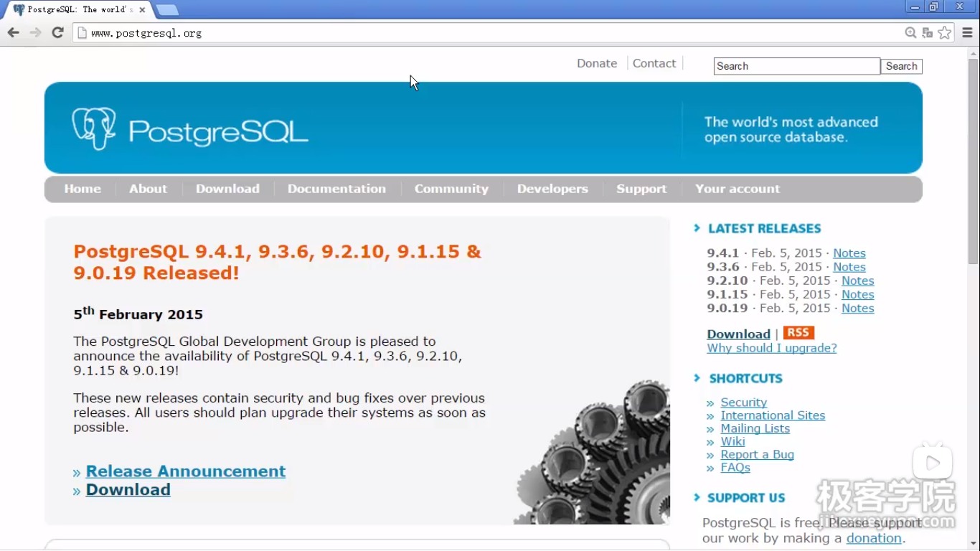Close the PostgreSQL browser tab

(142, 9)
